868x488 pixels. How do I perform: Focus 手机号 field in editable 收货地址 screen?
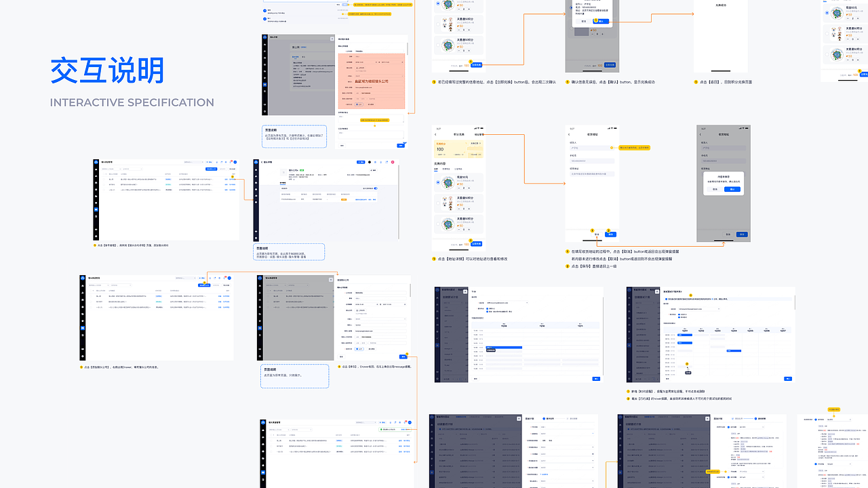click(x=592, y=161)
